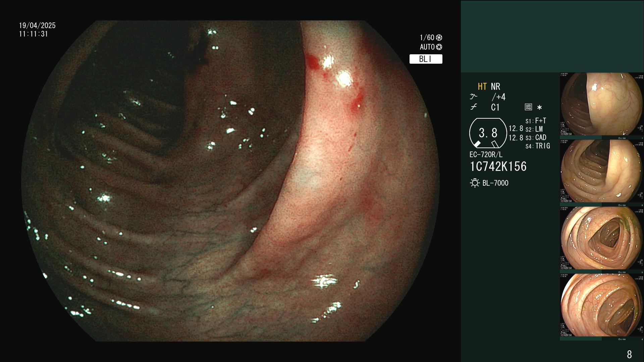Click the structure enhancement curve icon
Screen dimensions: 644x362
(x=473, y=97)
